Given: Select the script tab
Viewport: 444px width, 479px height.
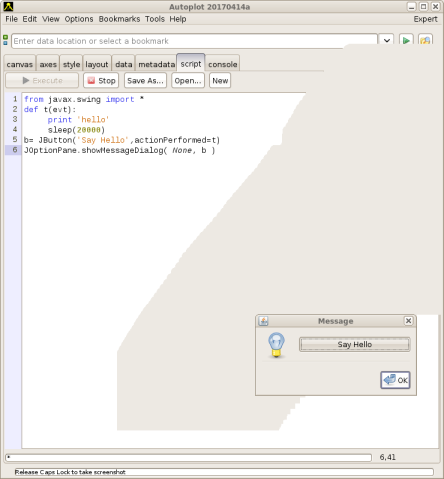Looking at the screenshot, I should coord(191,63).
